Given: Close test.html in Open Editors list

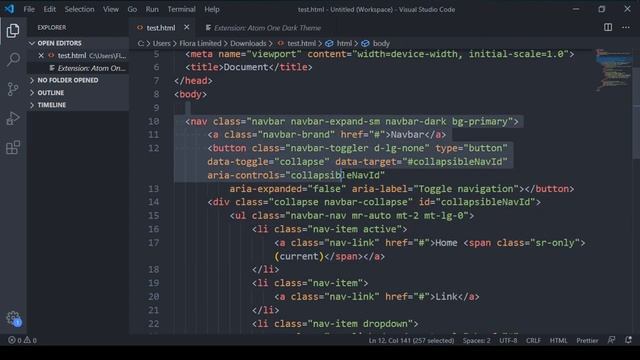Looking at the screenshot, I should coord(41,56).
